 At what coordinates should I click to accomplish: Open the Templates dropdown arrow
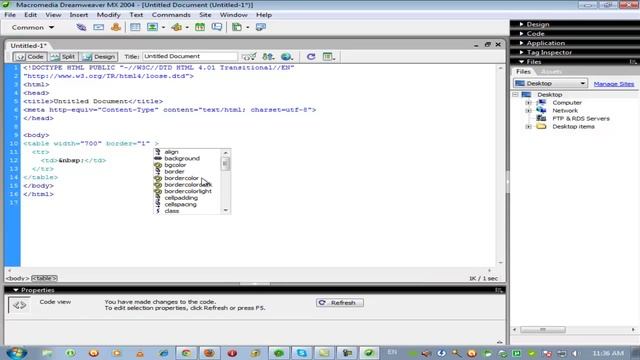pyautogui.click(x=247, y=28)
